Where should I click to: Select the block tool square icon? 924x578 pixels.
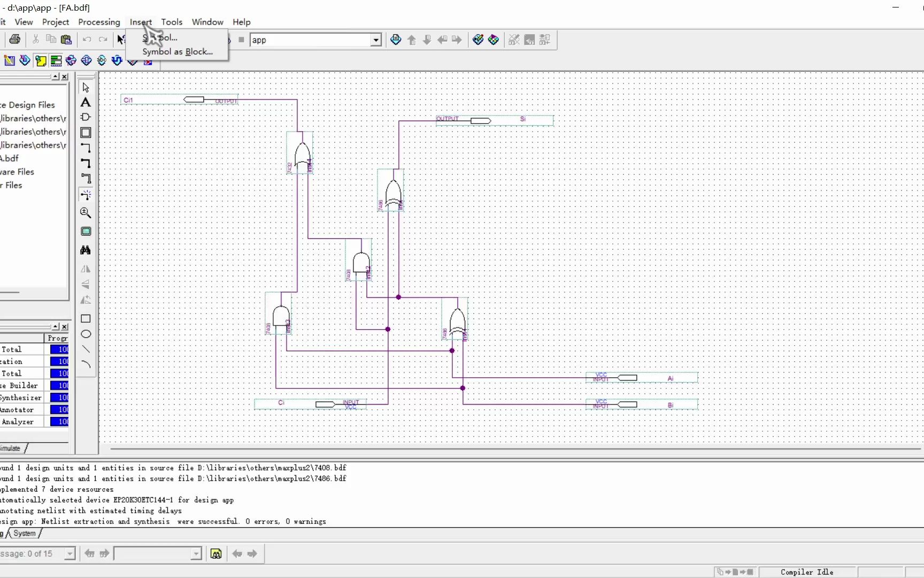[x=86, y=132]
